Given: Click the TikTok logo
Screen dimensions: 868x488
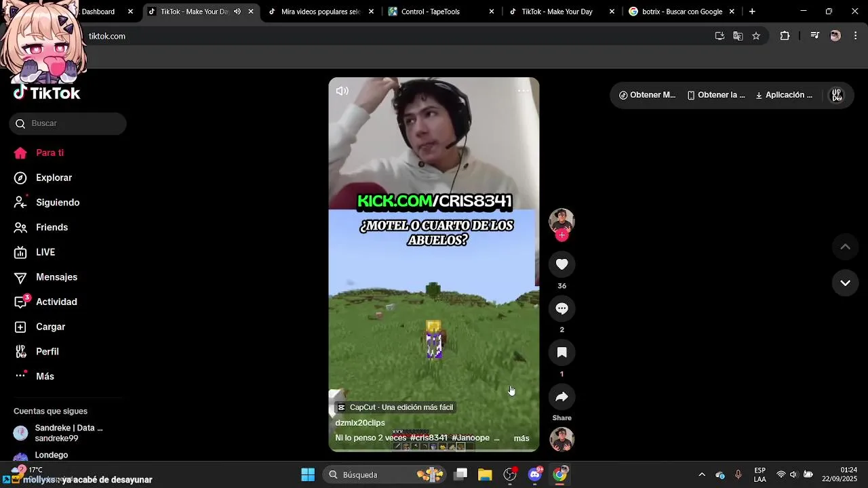Looking at the screenshot, I should (x=47, y=93).
